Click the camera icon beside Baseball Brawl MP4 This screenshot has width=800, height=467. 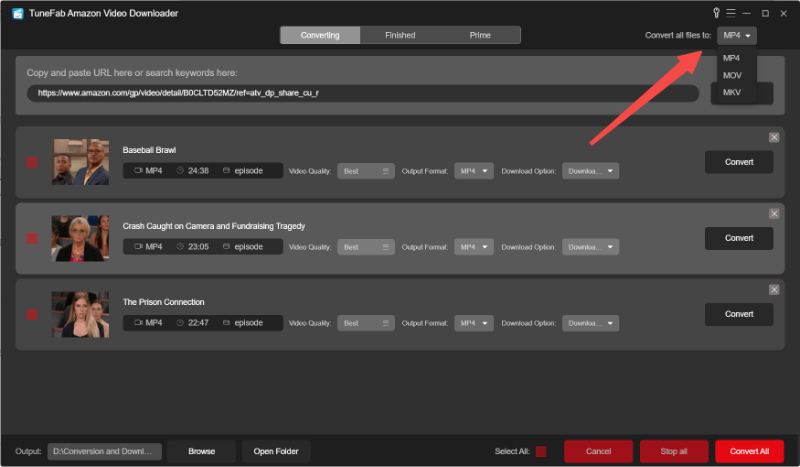(x=138, y=170)
